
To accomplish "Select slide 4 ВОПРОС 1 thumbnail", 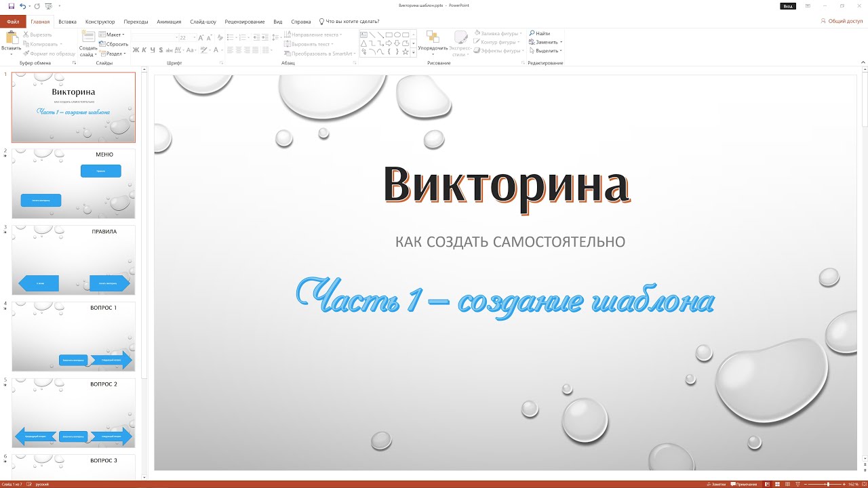I will 73,336.
